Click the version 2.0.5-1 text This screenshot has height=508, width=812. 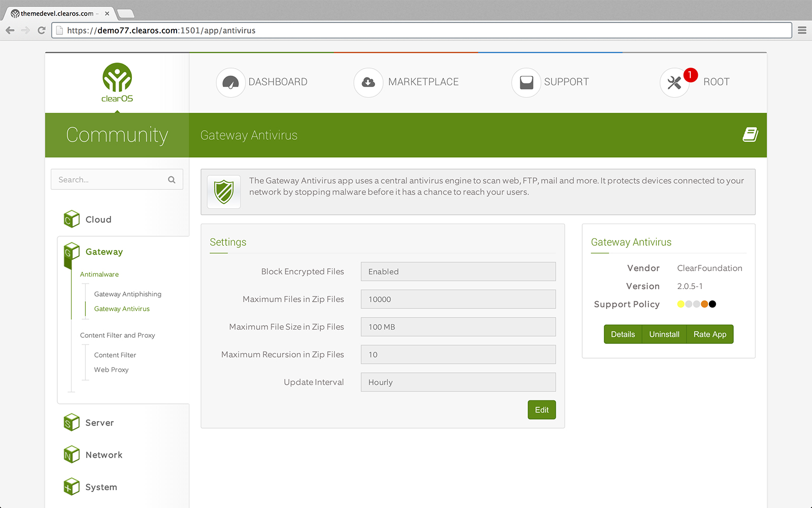(x=690, y=287)
